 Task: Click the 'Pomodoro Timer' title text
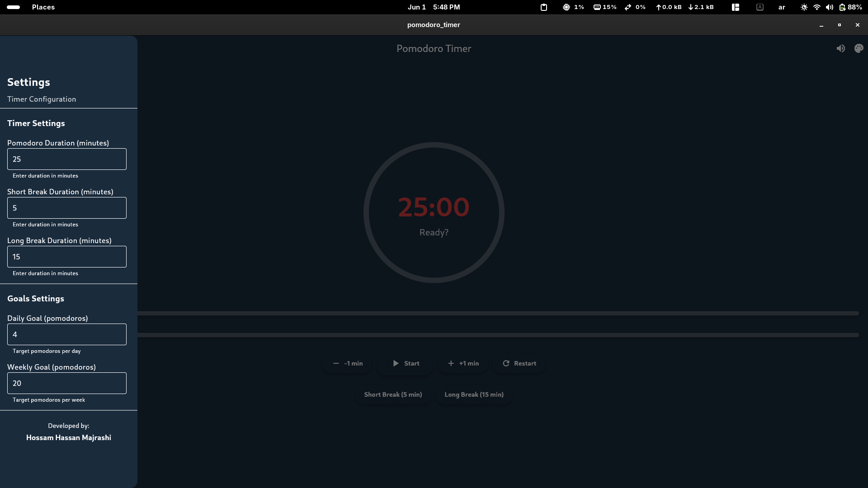(434, 48)
